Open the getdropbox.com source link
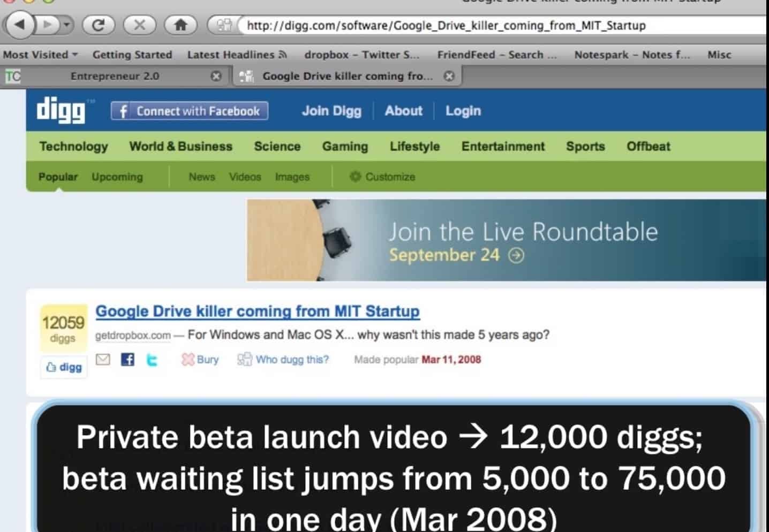The height and width of the screenshot is (532, 769). (x=132, y=335)
